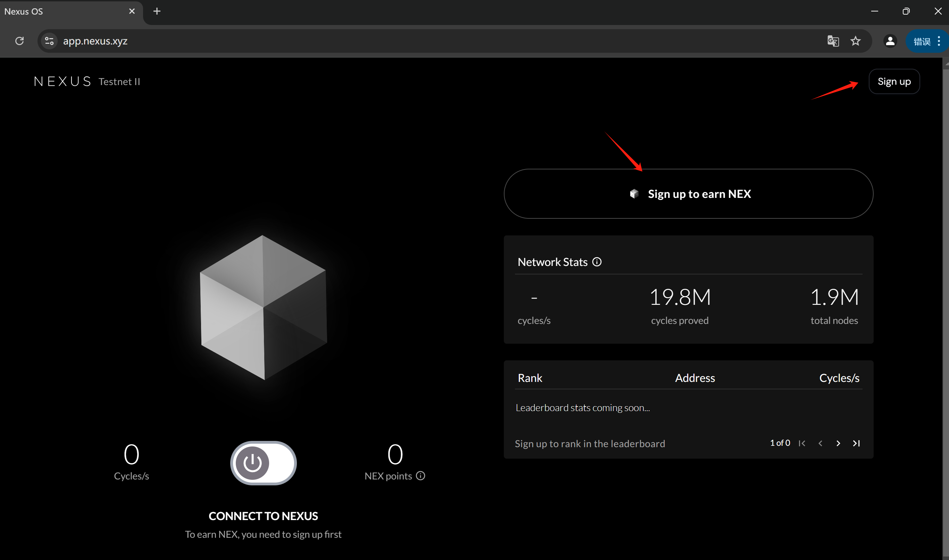Click the Google Translate icon in address bar
Screen dimensions: 949x560
point(833,41)
